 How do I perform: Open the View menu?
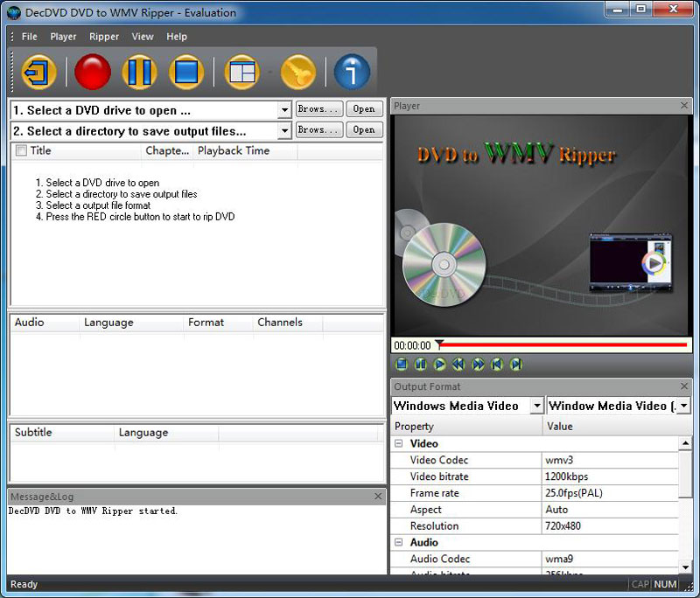143,37
